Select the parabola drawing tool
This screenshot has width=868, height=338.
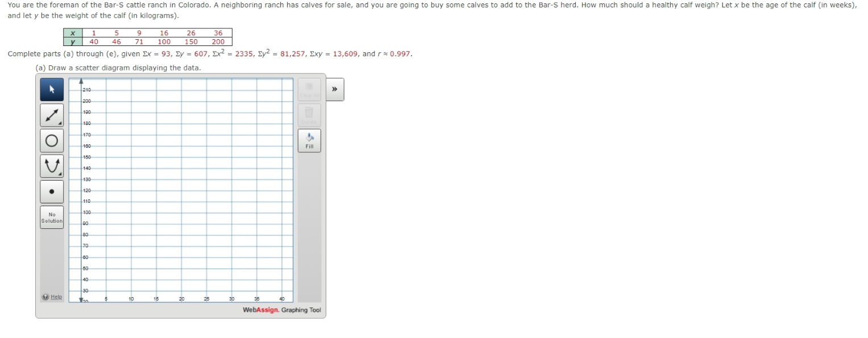coord(51,165)
